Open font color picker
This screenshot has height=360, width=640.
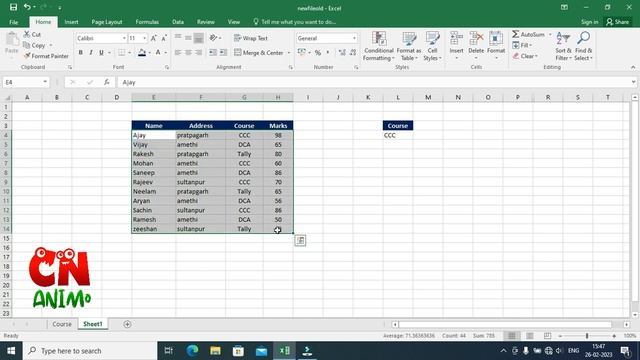click(158, 53)
